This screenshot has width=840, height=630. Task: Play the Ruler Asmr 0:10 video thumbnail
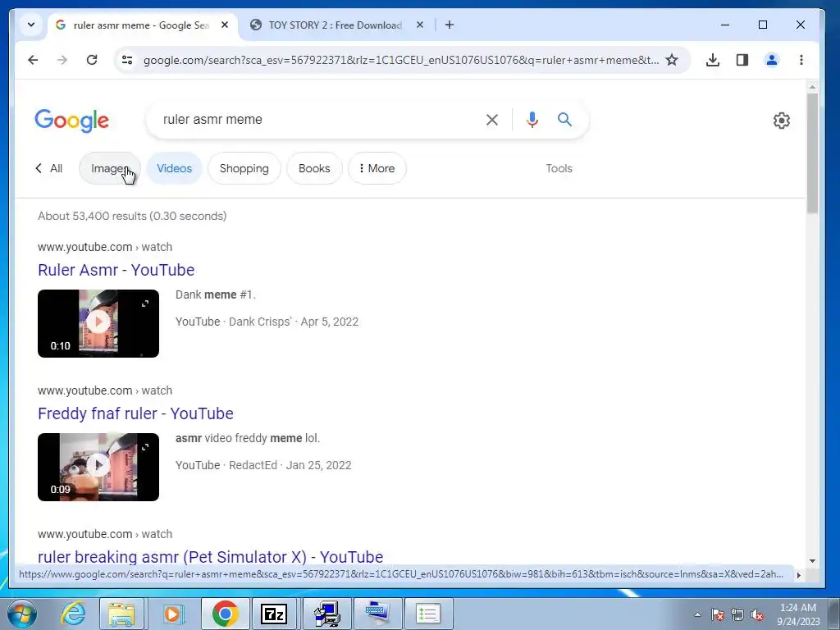click(98, 323)
